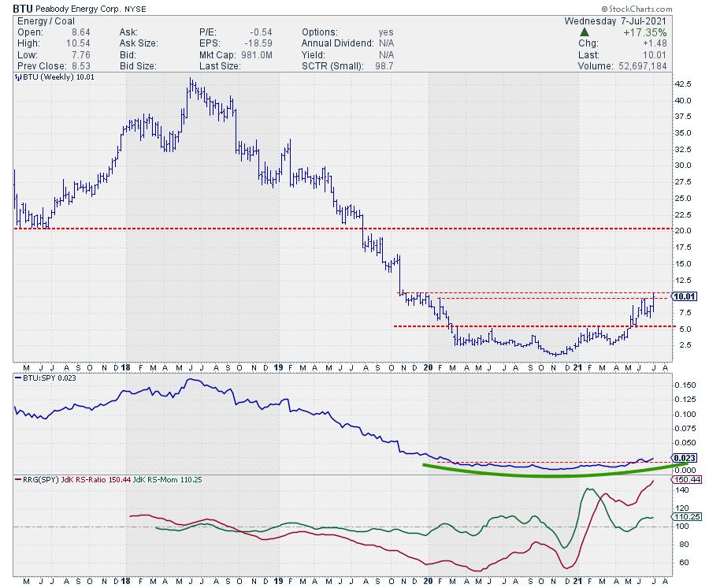709x588 pixels.
Task: Click the red dashed support line at 5.0
Action: 512,326
